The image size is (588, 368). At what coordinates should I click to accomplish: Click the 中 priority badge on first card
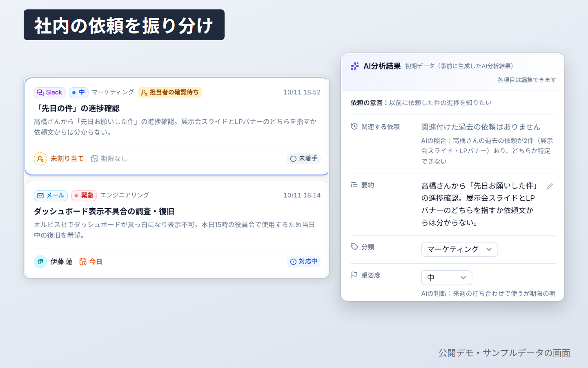click(78, 92)
